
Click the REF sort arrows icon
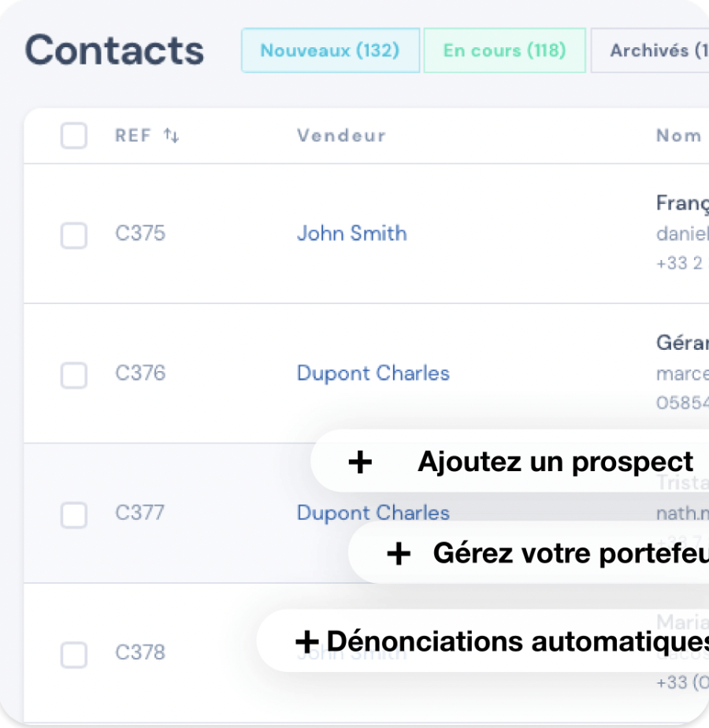171,136
